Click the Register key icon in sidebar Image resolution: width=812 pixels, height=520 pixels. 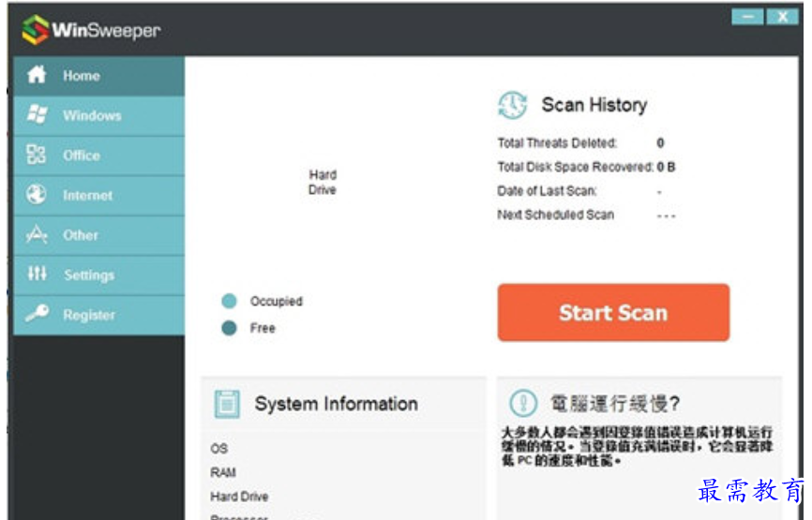click(37, 314)
